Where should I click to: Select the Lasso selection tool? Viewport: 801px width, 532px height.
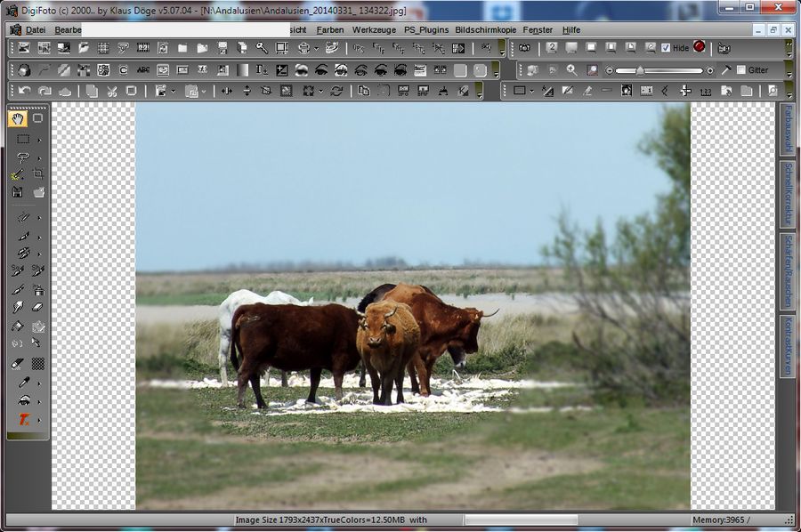coord(23,157)
